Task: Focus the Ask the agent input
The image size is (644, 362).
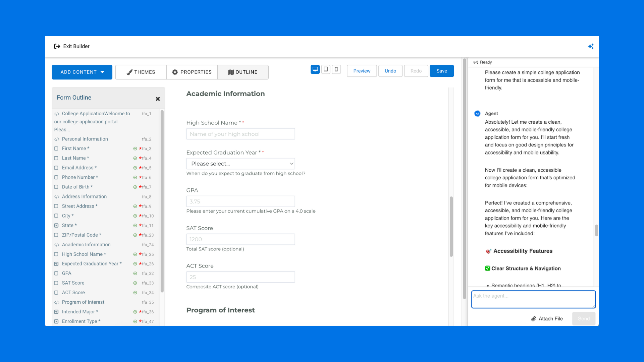Action: point(533,299)
